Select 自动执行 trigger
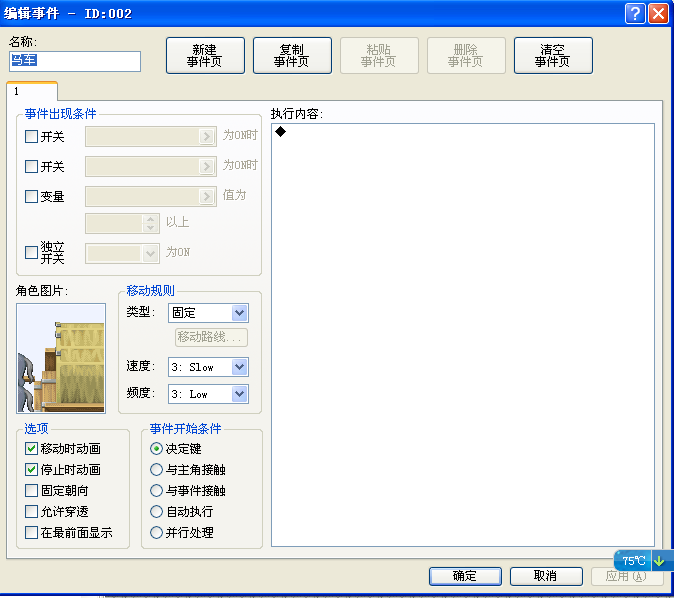 [x=156, y=512]
